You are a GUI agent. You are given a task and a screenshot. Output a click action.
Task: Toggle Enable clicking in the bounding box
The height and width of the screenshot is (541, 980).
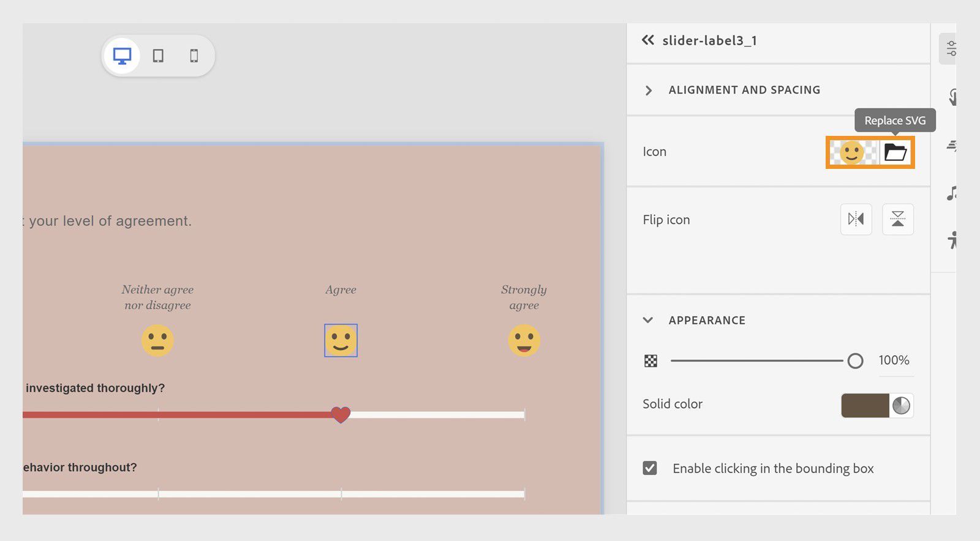point(650,468)
